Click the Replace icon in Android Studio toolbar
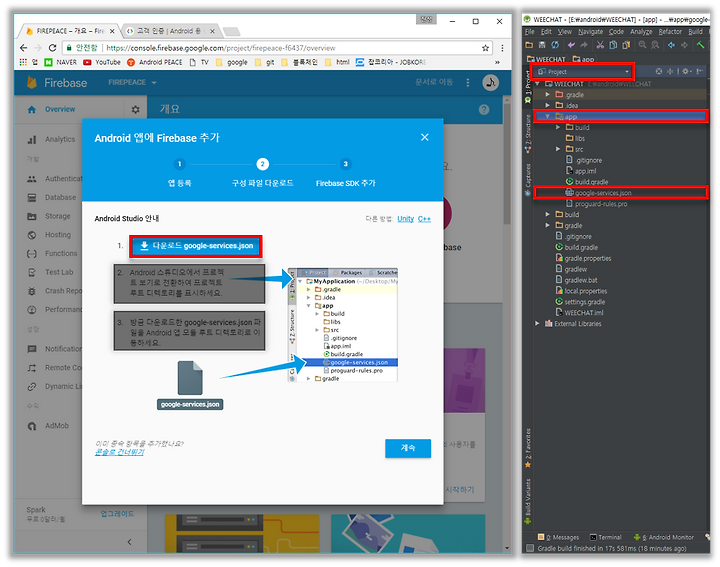 pos(655,45)
